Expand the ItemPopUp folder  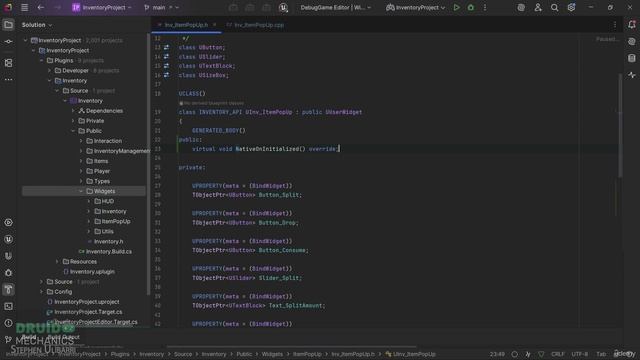[89, 221]
